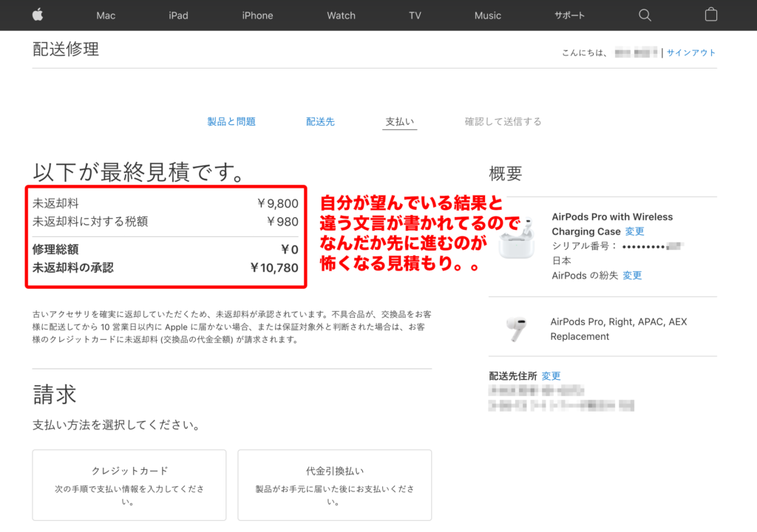Click the 日本 country text in summary
This screenshot has height=532, width=757.
coord(562,261)
